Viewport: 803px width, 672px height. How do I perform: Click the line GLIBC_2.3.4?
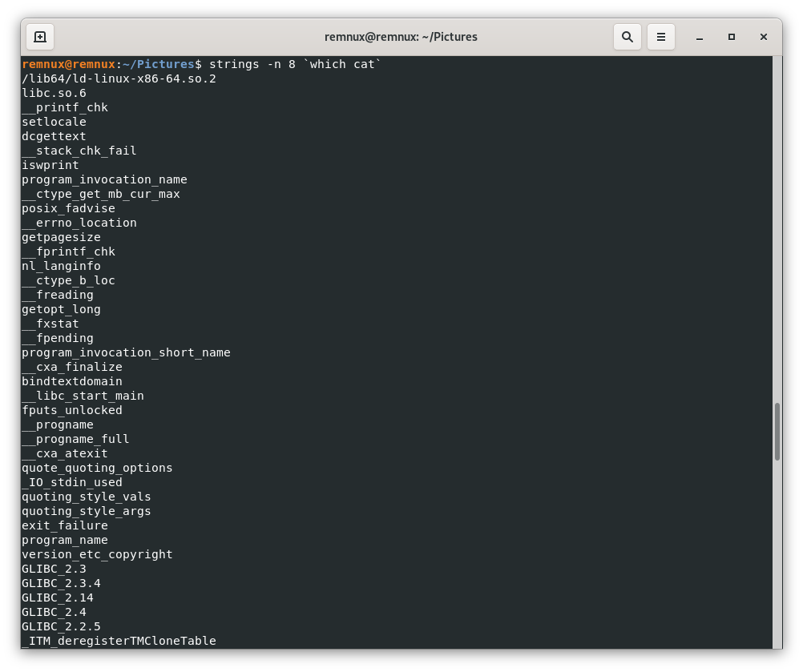tap(61, 583)
